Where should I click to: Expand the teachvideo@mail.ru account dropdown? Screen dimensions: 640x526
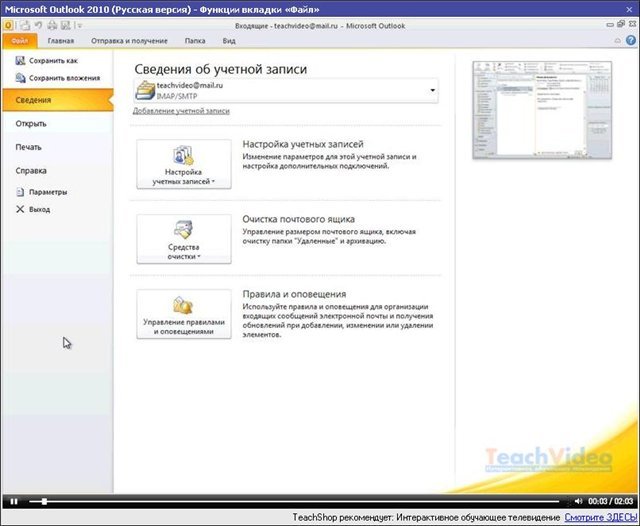pos(433,91)
